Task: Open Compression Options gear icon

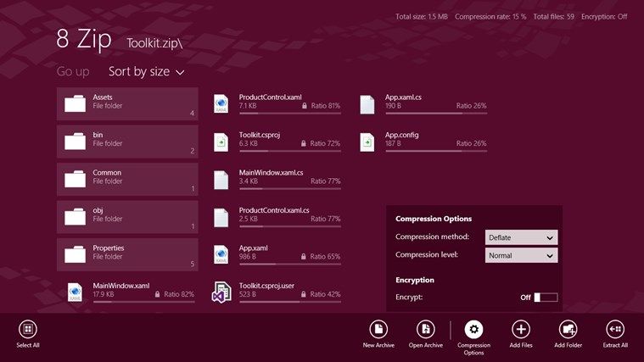Action: click(473, 329)
